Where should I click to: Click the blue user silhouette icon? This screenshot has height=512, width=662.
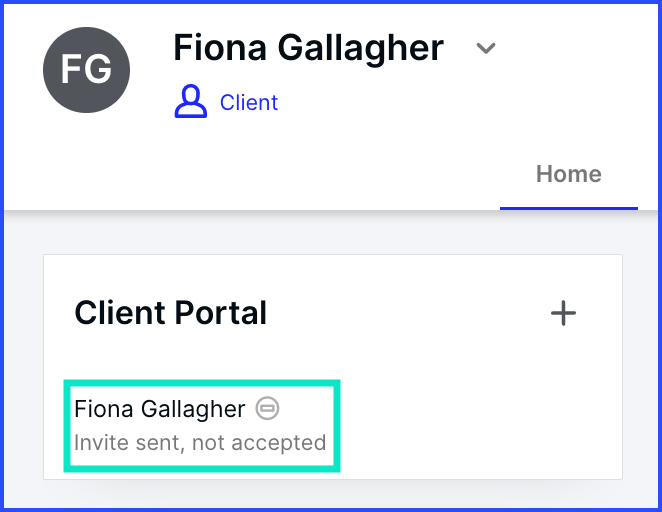coord(191,101)
